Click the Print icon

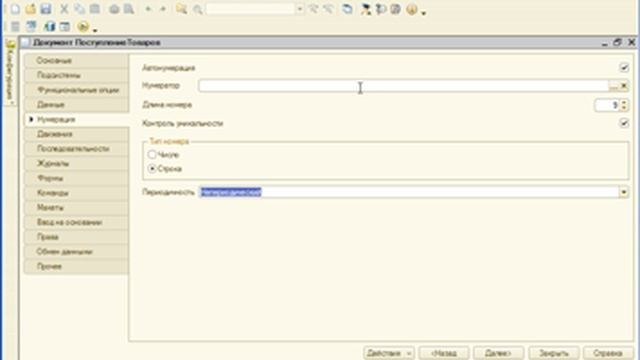(x=114, y=9)
